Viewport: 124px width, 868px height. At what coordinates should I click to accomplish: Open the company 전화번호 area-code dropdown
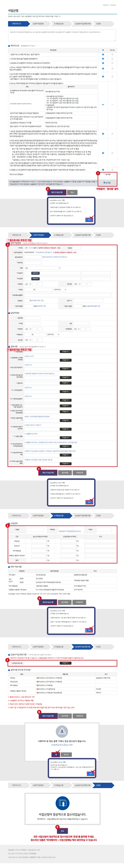coord(28,284)
